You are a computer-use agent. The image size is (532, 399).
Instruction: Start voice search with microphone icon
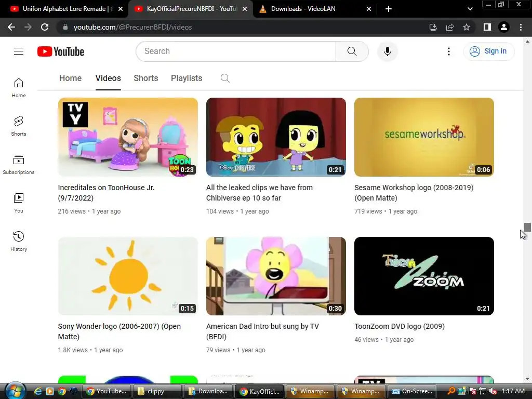388,51
